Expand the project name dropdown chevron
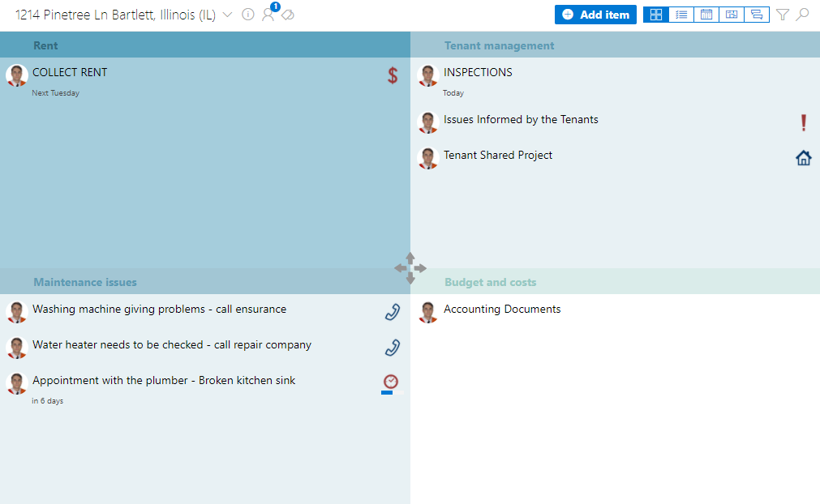This screenshot has height=504, width=820. point(227,15)
